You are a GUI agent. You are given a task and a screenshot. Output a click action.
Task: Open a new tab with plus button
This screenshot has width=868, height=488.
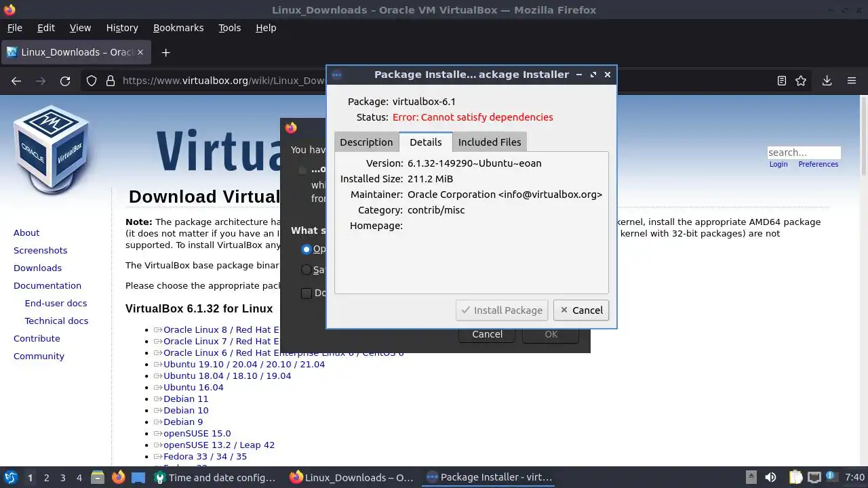click(x=165, y=52)
